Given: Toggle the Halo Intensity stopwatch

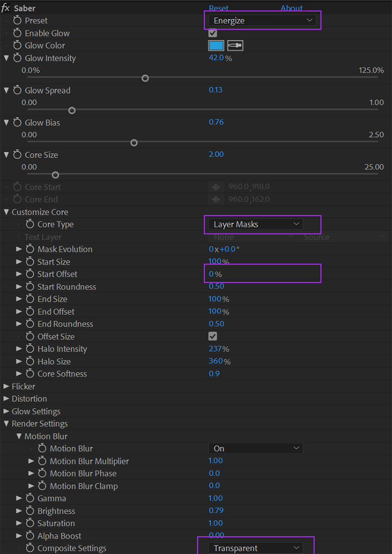Looking at the screenshot, I should 30,349.
